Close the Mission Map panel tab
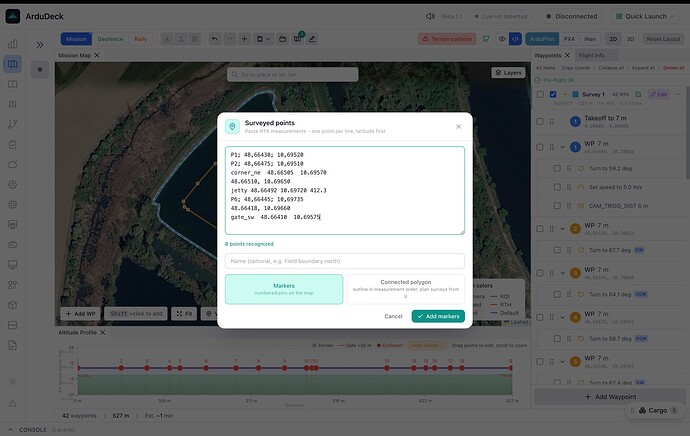The width and height of the screenshot is (690, 436). (x=97, y=55)
